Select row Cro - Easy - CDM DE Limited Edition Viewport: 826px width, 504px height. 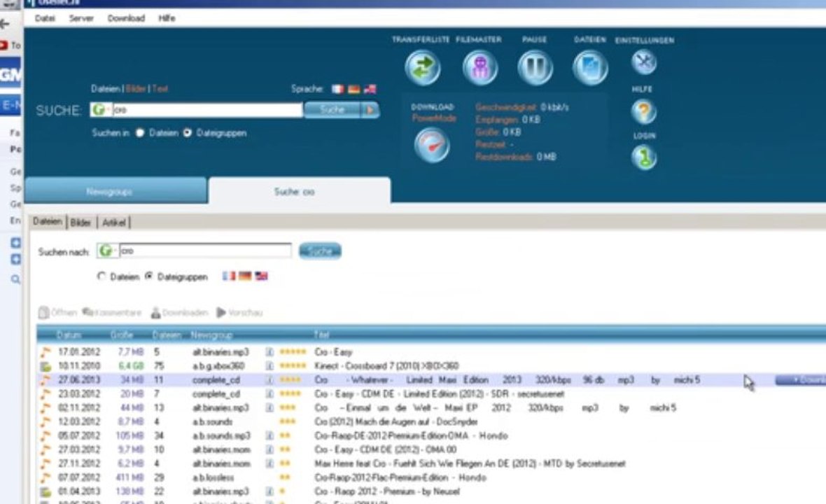pyautogui.click(x=431, y=394)
